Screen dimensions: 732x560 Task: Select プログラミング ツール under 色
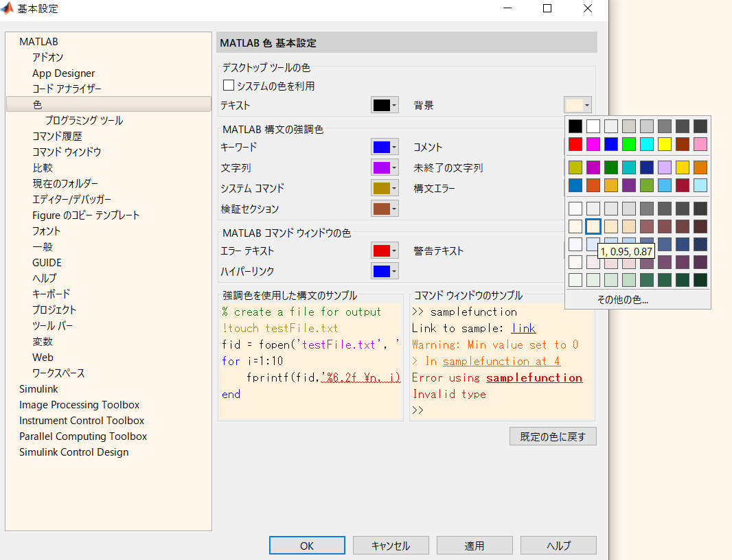tap(84, 120)
